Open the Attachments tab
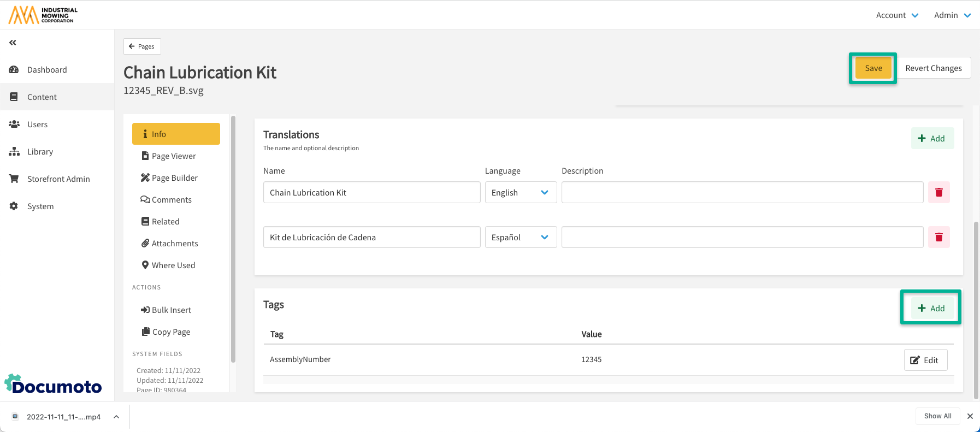 coord(174,244)
